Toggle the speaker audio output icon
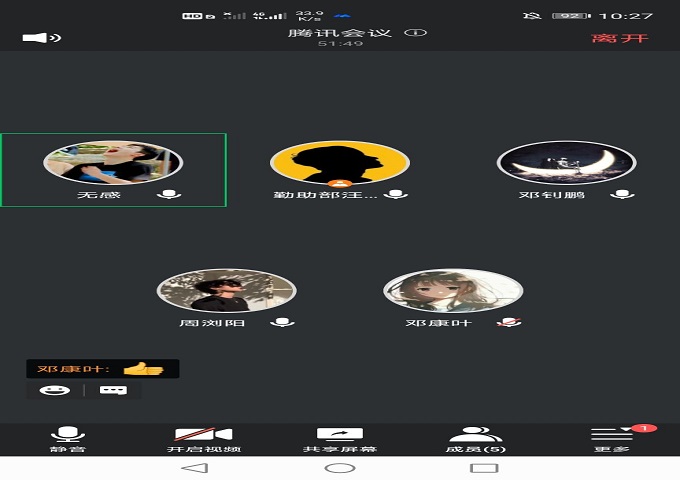This screenshot has height=480, width=680. coord(41,38)
